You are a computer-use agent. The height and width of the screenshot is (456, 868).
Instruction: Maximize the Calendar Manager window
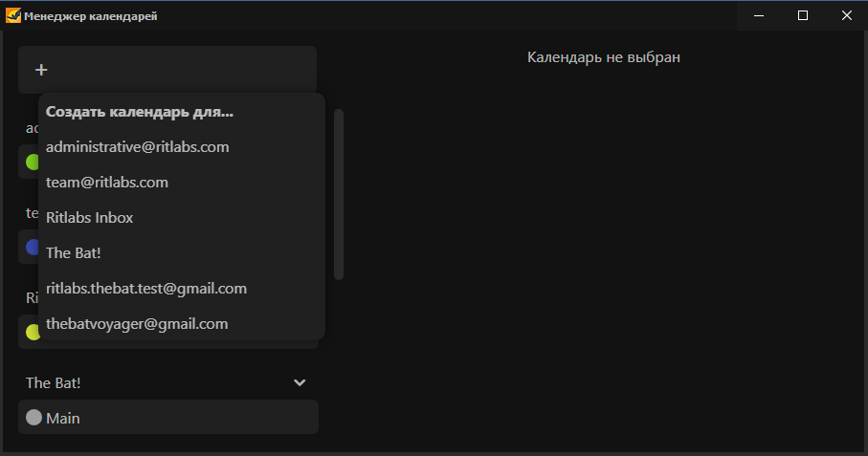(803, 15)
